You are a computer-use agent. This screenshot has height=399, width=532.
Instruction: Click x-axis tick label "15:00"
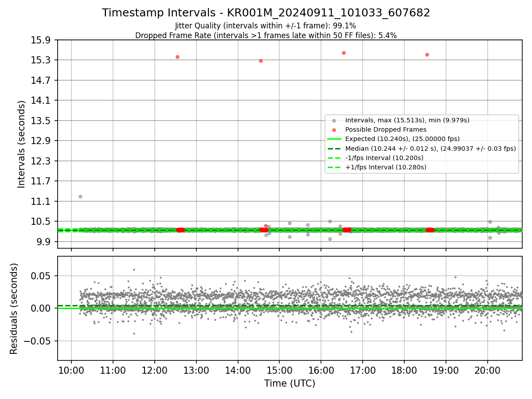(279, 370)
